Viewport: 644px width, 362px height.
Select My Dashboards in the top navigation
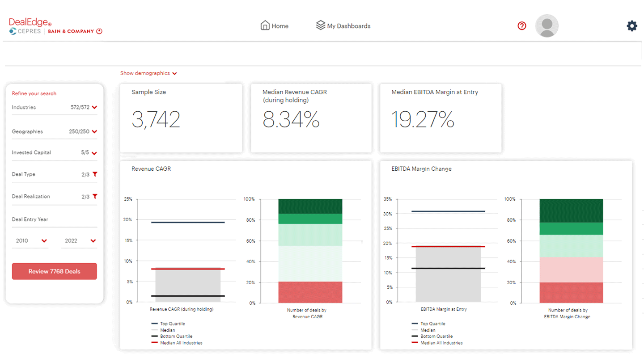coord(343,25)
